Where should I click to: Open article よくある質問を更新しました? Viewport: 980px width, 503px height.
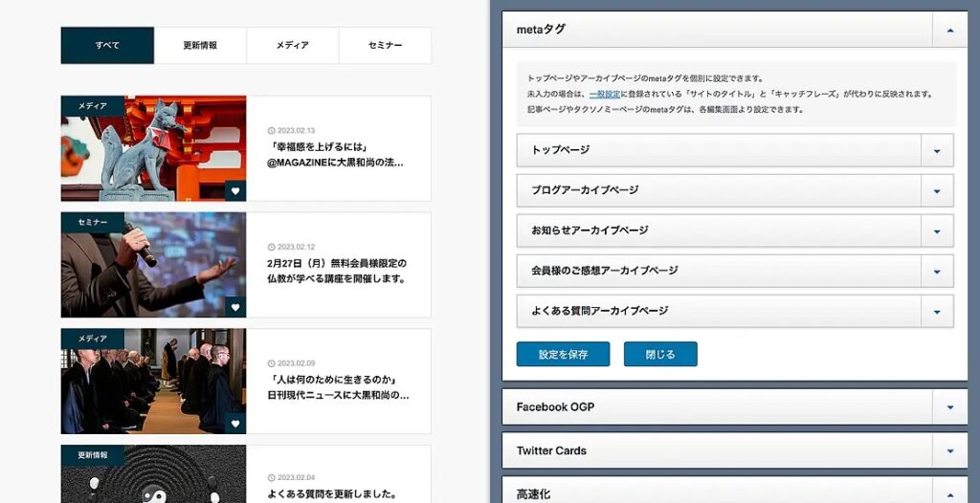click(332, 493)
